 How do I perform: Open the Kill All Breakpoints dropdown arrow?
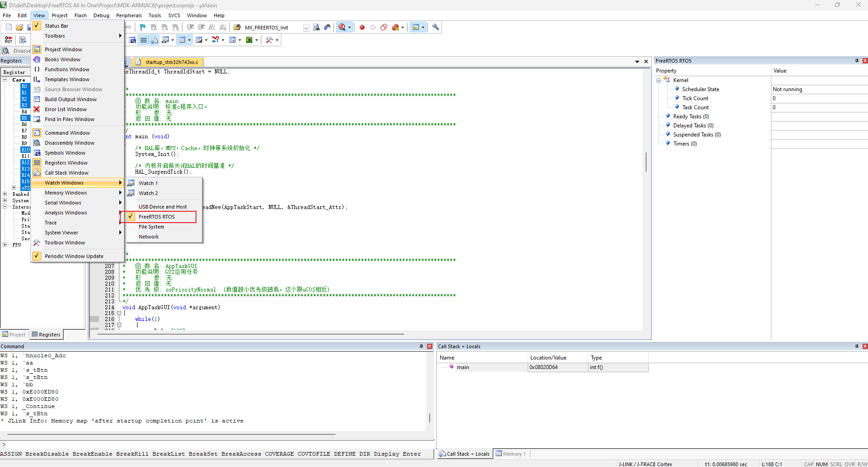pos(402,28)
